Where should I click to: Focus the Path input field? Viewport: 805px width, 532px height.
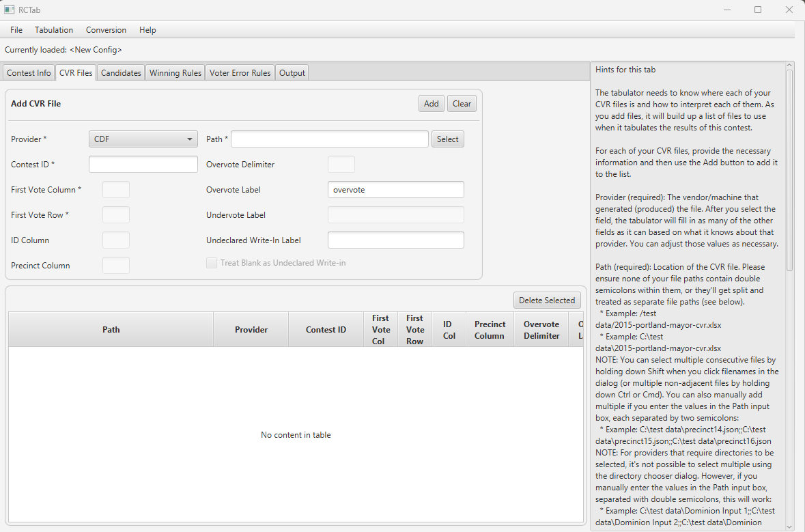330,139
